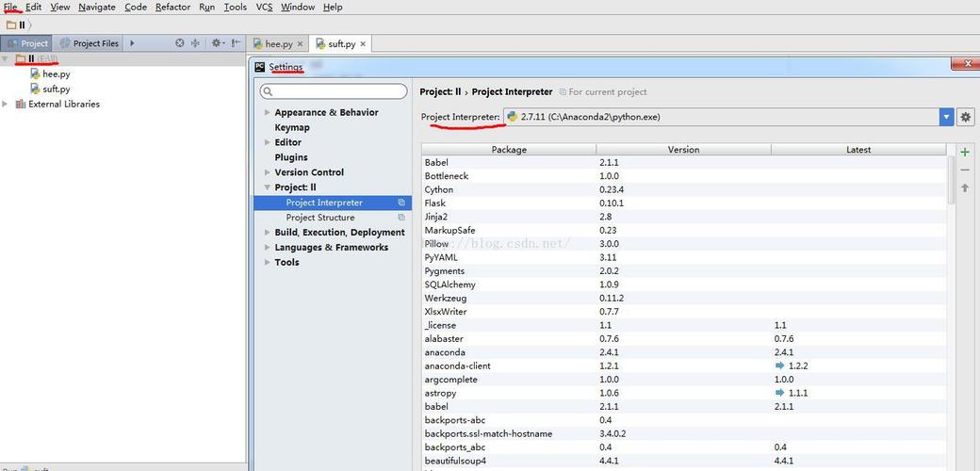Select the Flask package row

(684, 203)
